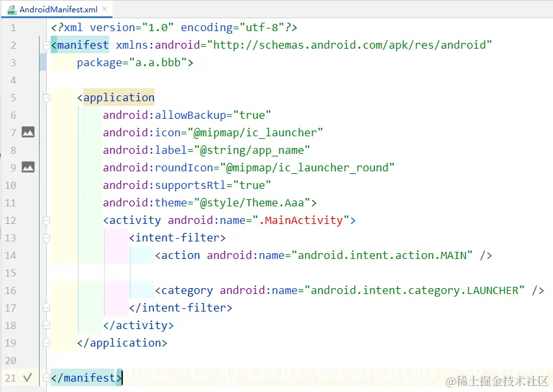
Task: Click line number 20 in the gutter
Action: coord(10,361)
